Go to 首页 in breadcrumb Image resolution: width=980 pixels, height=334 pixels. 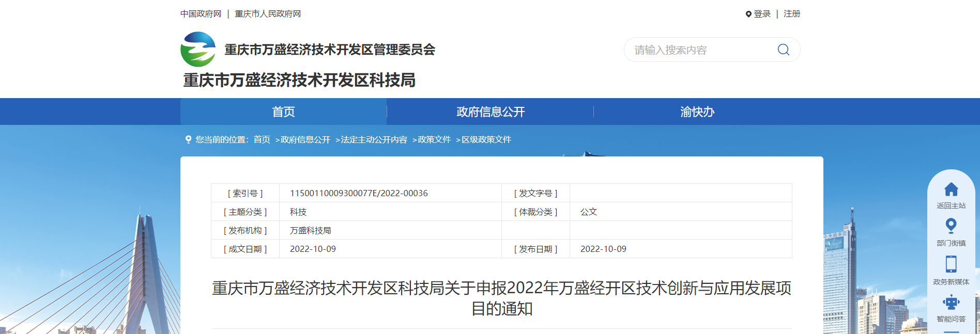point(262,139)
